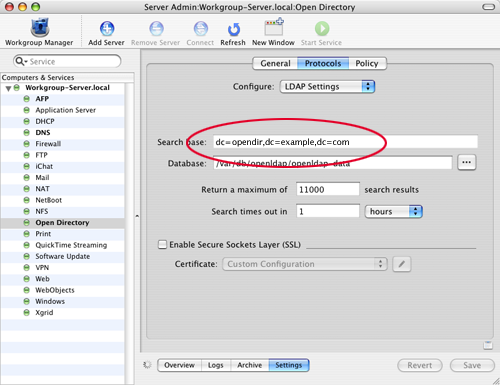Click the search timeout value field
This screenshot has height=385, width=500.
tap(328, 211)
